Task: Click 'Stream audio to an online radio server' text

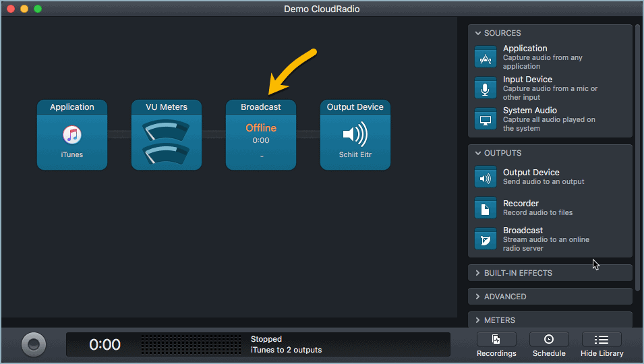Action: point(546,244)
